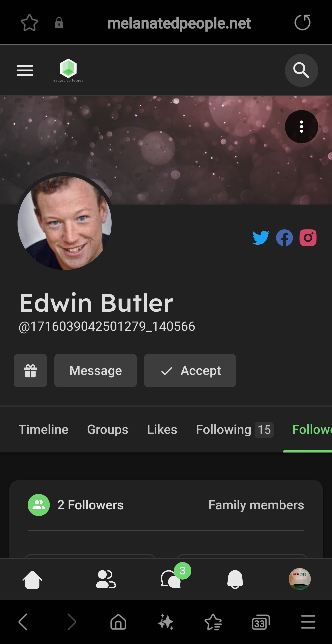332x644 pixels.
Task: Switch to the Groups tab
Action: click(x=107, y=429)
